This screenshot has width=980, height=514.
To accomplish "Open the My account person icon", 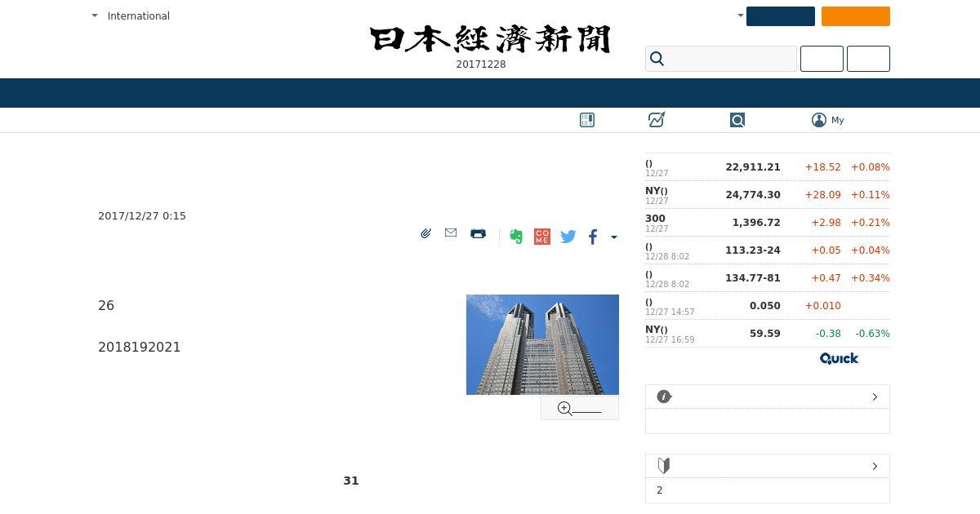I will pyautogui.click(x=819, y=120).
